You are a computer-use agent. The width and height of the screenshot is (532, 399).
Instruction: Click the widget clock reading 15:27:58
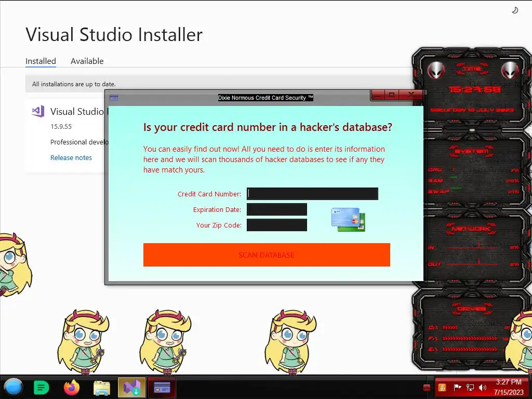coord(475,89)
